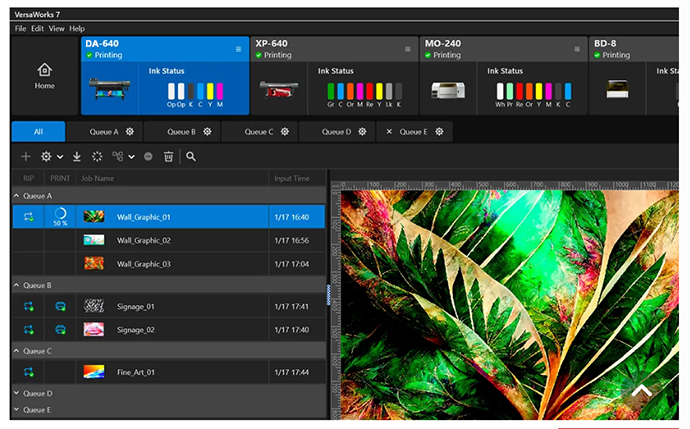Select the MO-240 printer header

point(503,49)
